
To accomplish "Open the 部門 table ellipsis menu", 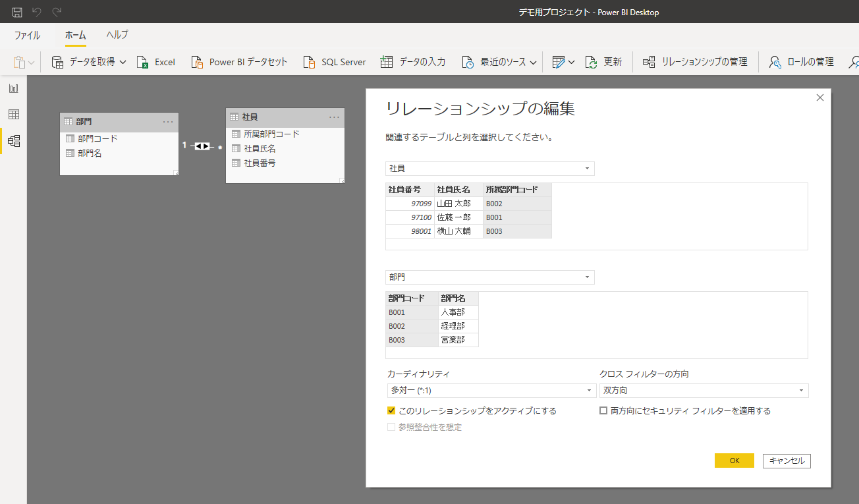I will pos(168,122).
